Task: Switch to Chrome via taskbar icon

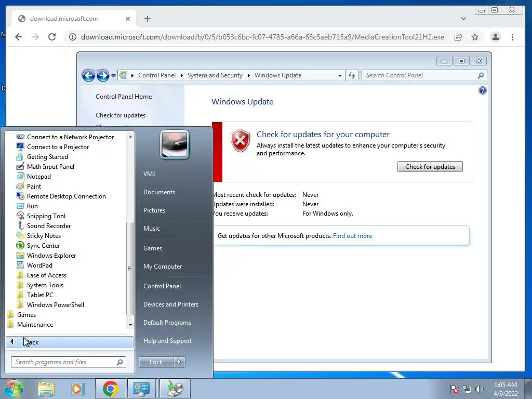Action: point(110,389)
